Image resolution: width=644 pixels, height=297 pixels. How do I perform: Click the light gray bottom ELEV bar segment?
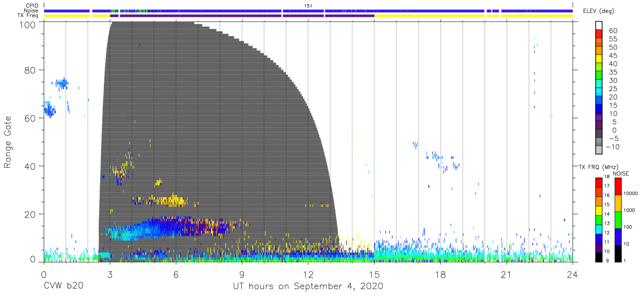pyautogui.click(x=599, y=150)
